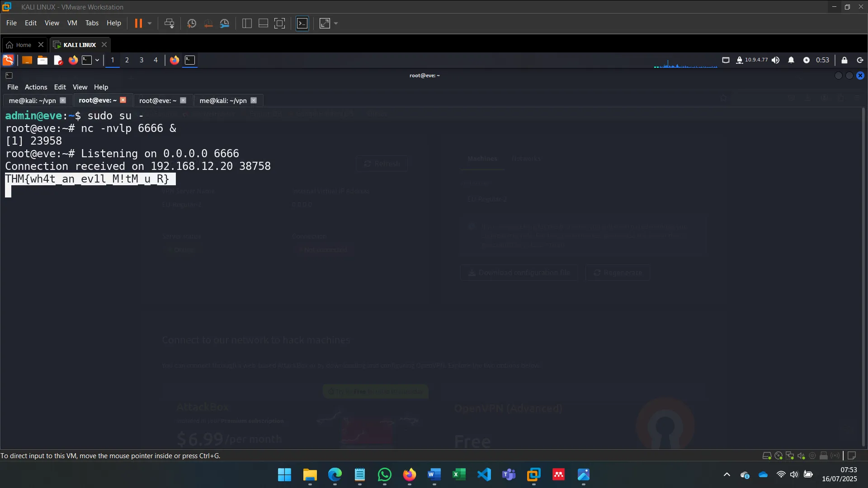Viewport: 868px width, 488px height.
Task: Open the text editor from the Kali panel
Action: [57, 60]
